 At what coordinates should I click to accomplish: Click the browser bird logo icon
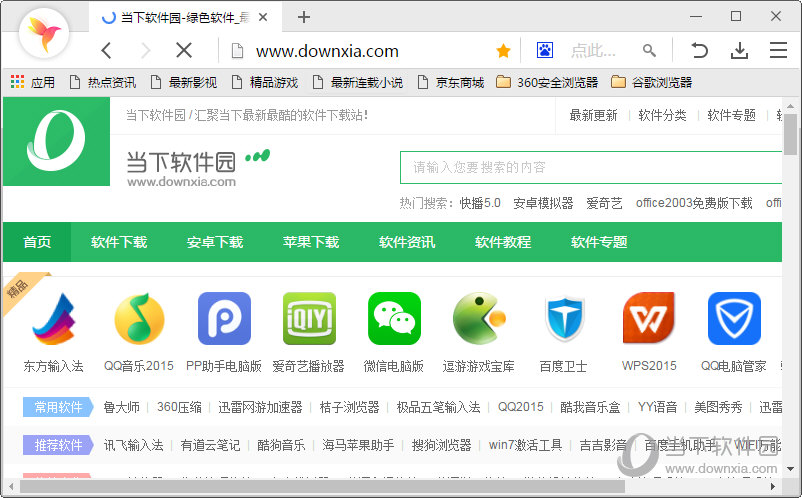[x=44, y=33]
